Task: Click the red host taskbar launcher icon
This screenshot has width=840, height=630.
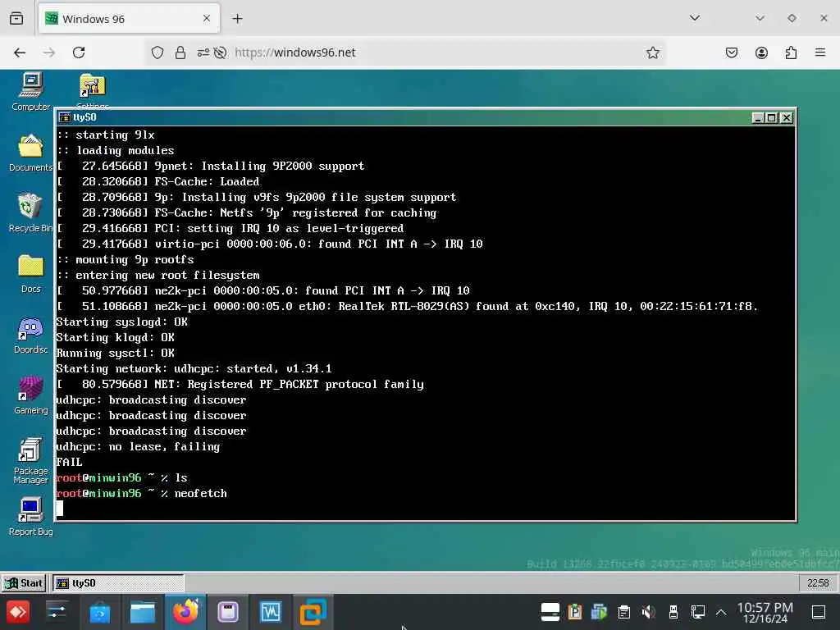Action: click(x=18, y=612)
